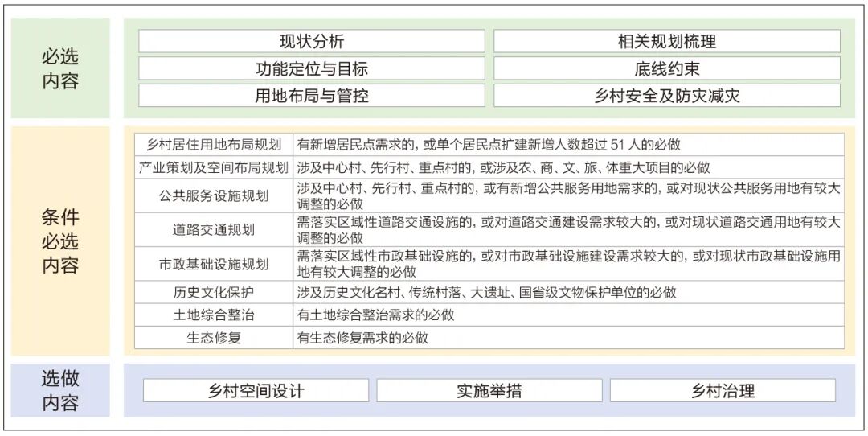Click the 历史文化名村、传统村落 description cell

pos(568,292)
